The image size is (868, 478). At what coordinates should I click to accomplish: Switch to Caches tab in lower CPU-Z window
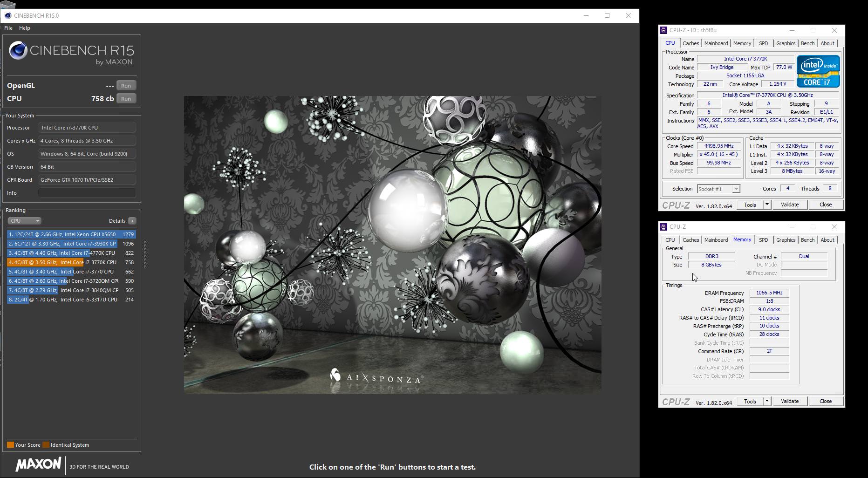690,240
